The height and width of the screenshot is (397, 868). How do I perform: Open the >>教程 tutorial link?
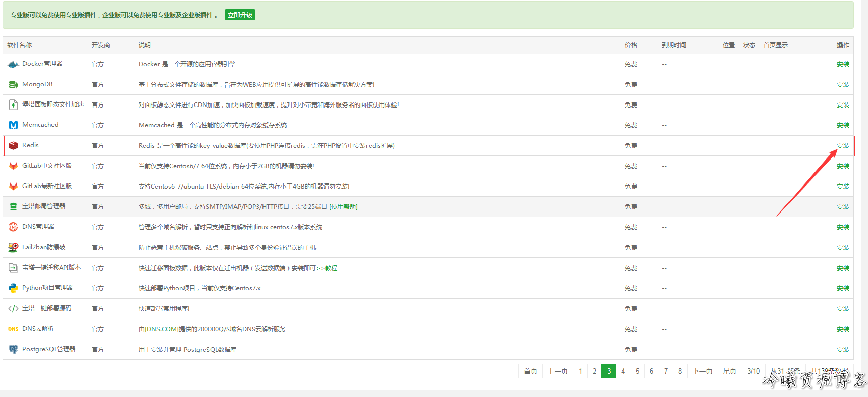click(x=327, y=268)
